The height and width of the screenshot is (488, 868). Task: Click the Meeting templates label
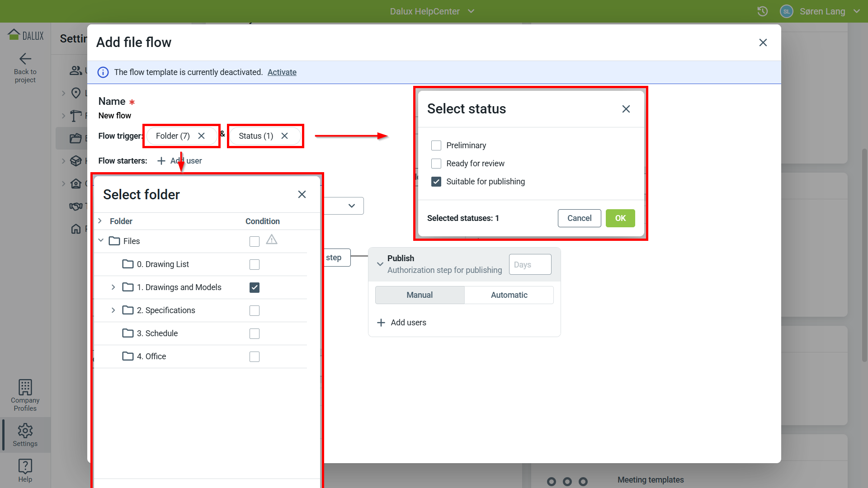click(651, 480)
